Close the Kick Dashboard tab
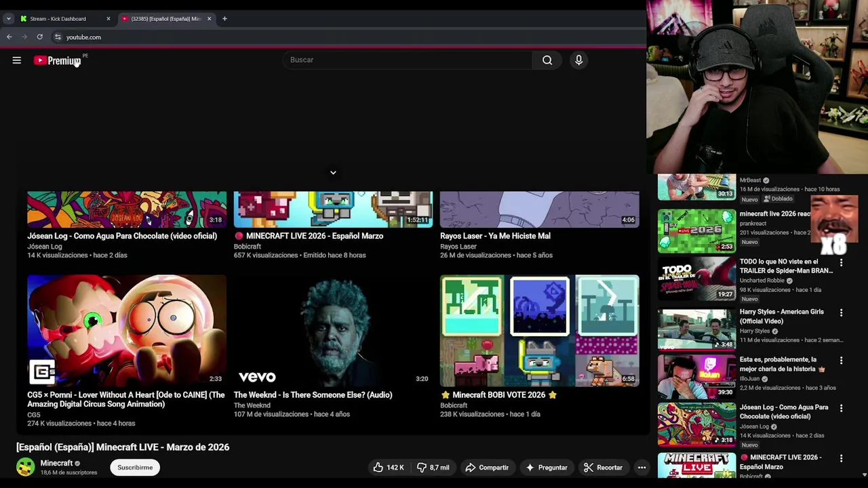 click(108, 19)
